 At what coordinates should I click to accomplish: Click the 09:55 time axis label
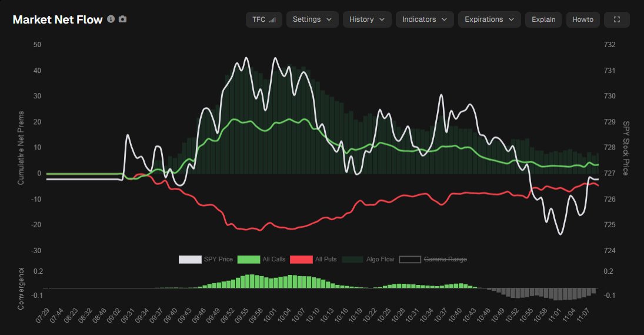[242, 316]
